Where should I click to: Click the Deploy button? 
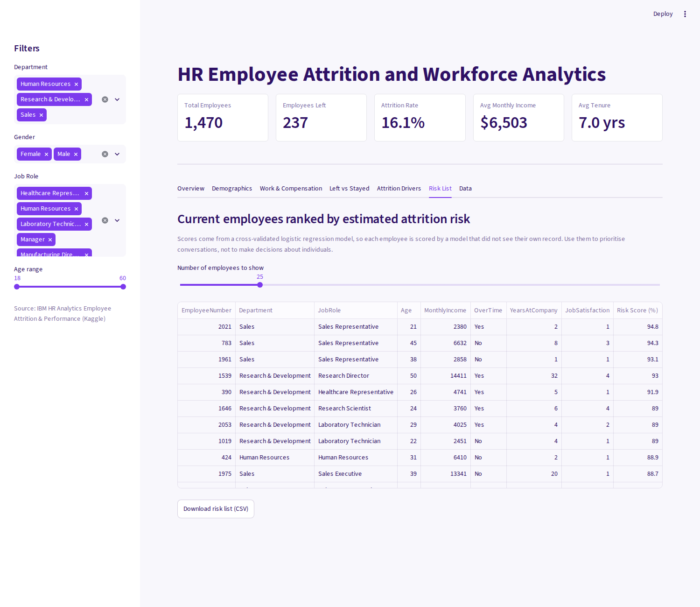tap(663, 14)
